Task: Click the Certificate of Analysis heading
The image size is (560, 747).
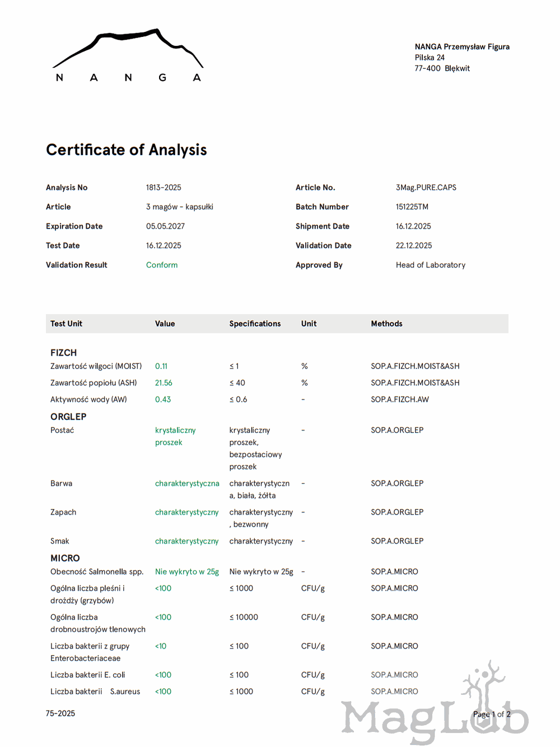Action: point(127,150)
